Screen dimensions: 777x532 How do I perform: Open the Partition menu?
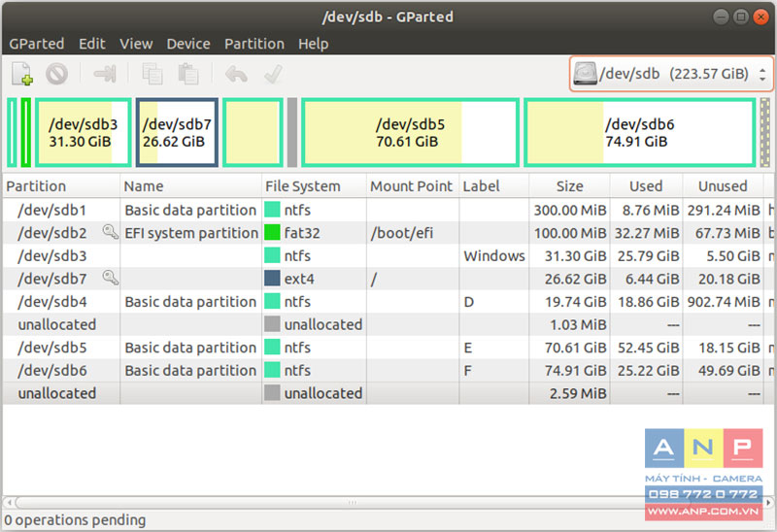pyautogui.click(x=254, y=44)
